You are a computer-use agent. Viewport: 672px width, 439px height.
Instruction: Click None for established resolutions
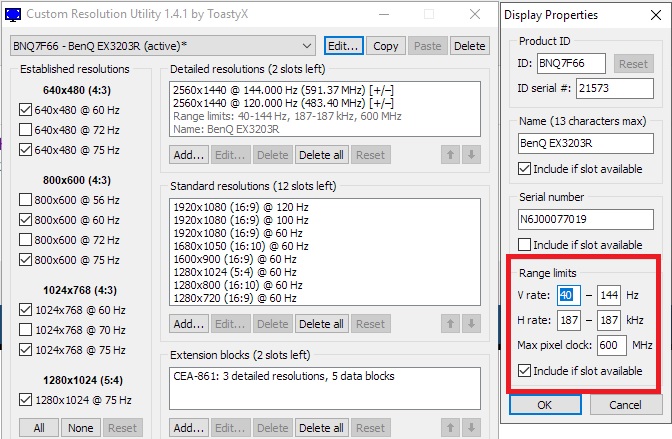(81, 428)
